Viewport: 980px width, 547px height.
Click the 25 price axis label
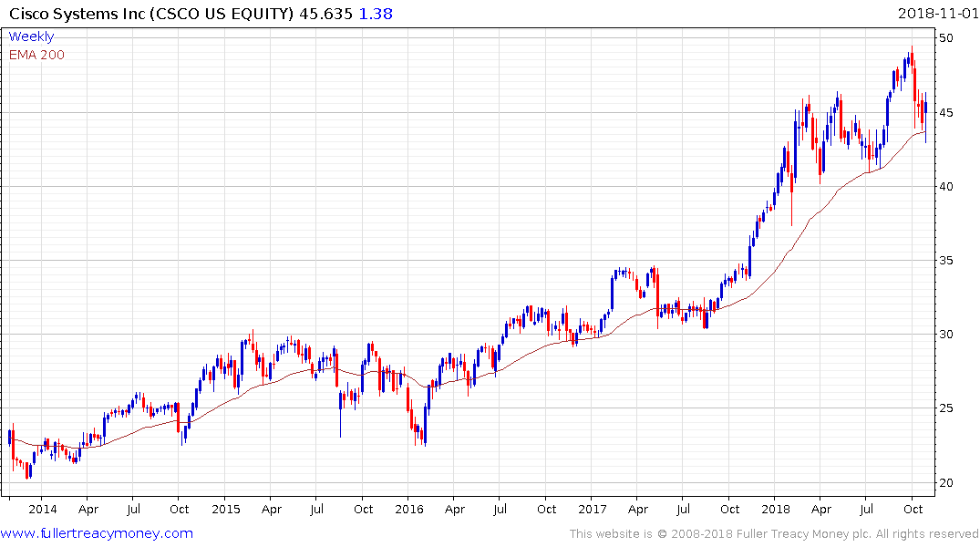tap(946, 408)
